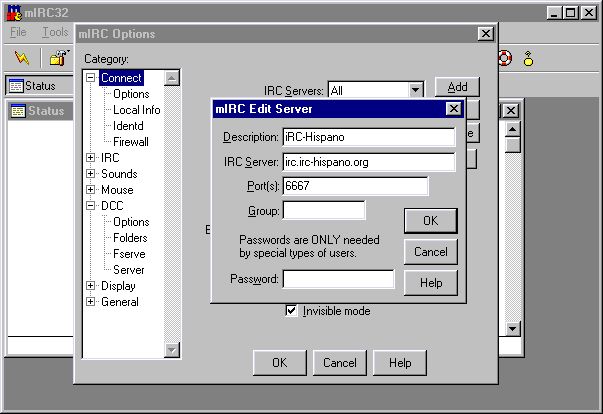Select Server under DCC
Image resolution: width=603 pixels, height=414 pixels.
pyautogui.click(x=128, y=270)
